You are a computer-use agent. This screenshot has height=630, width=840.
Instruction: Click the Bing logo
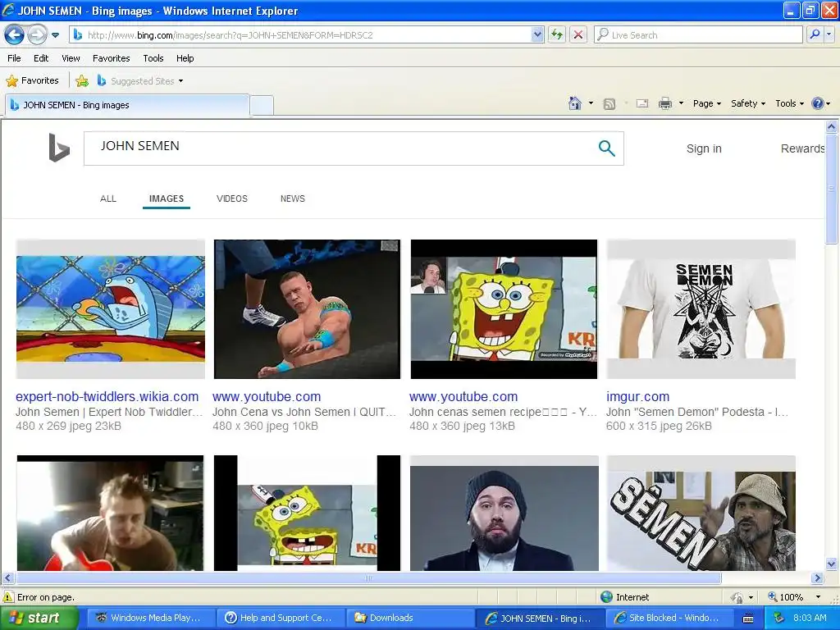pos(59,148)
